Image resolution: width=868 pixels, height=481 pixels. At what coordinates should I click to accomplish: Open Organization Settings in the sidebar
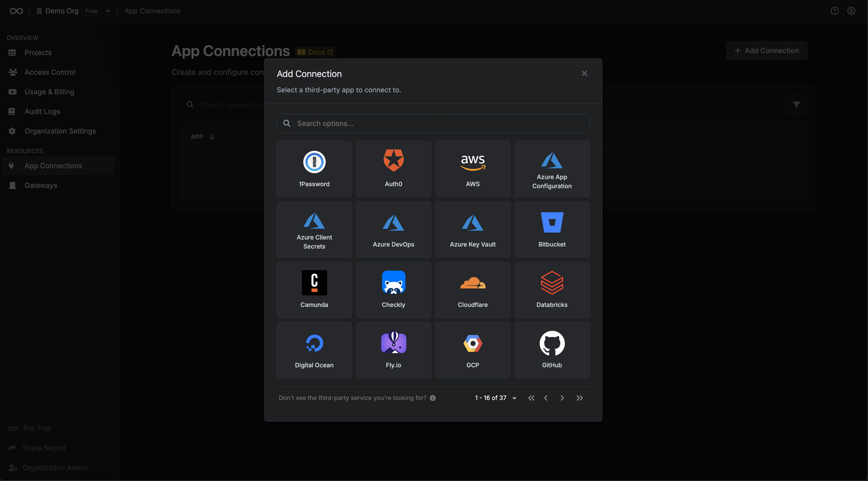click(59, 131)
